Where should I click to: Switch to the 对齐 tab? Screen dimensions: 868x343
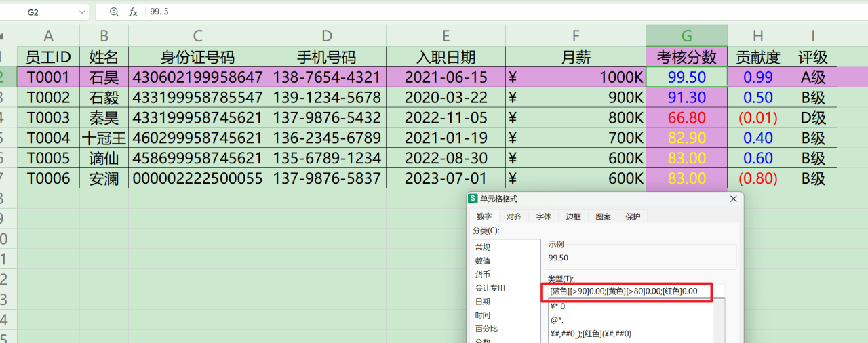pos(514,216)
